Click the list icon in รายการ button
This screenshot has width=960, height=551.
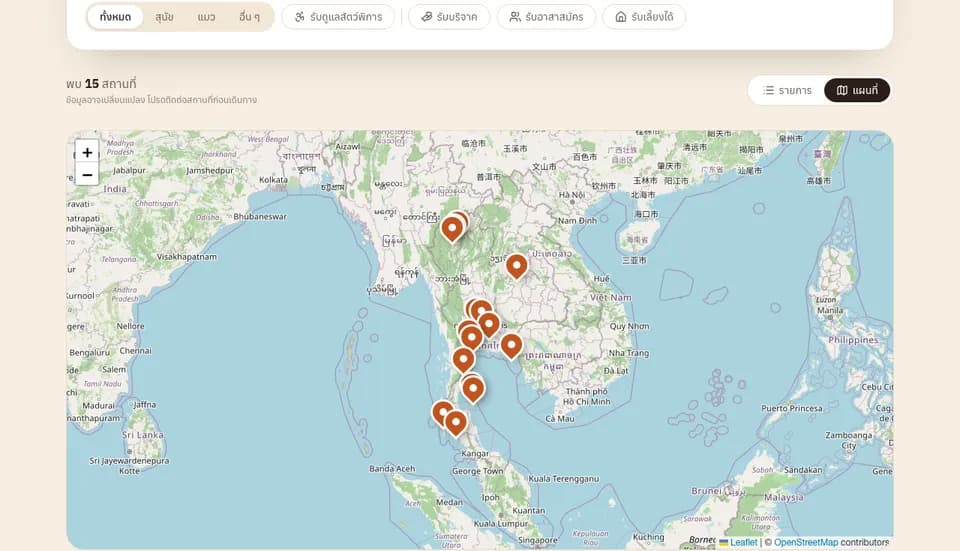(768, 90)
